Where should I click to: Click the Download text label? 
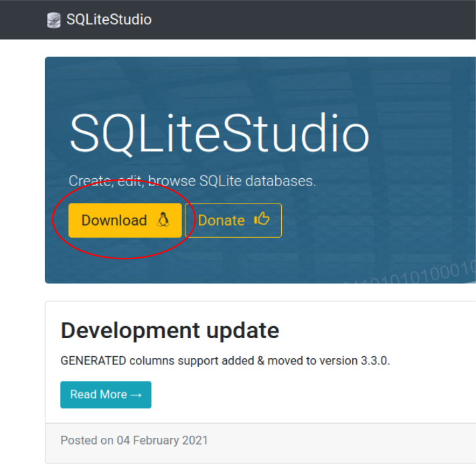point(114,220)
